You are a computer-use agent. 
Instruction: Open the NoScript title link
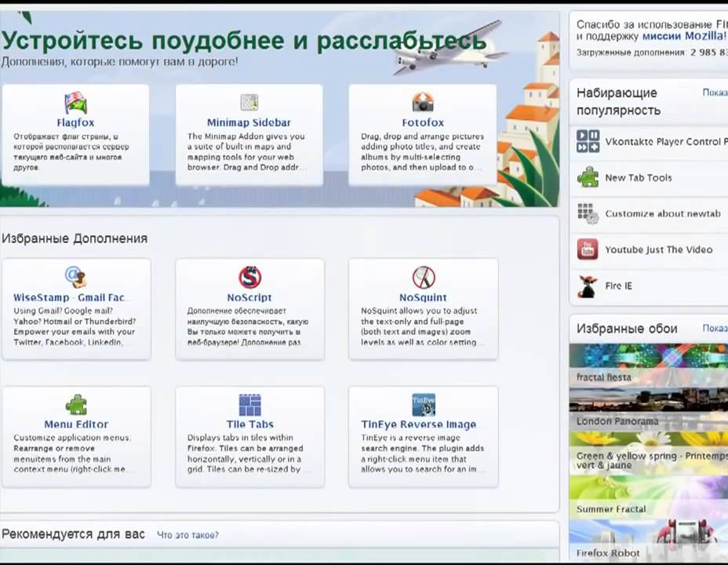click(x=249, y=297)
